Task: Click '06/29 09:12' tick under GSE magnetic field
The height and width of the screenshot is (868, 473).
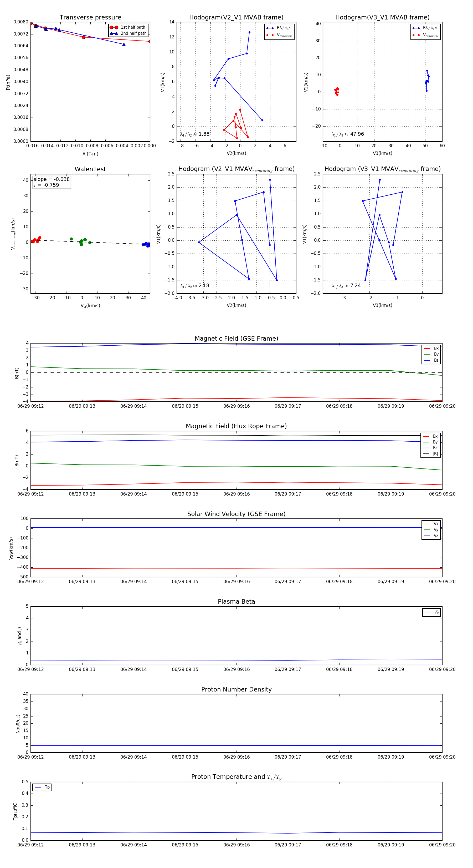Action: [31, 406]
